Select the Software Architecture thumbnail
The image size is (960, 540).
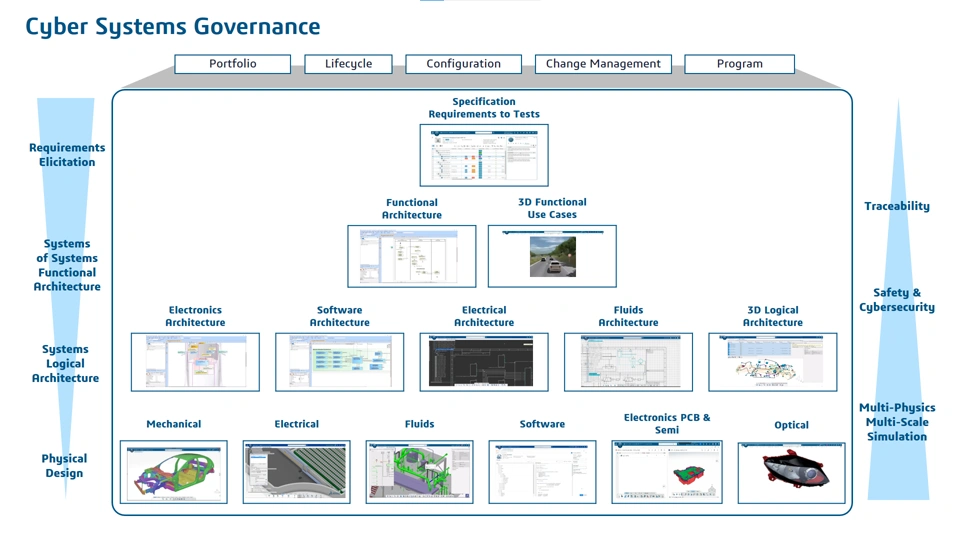coord(340,362)
